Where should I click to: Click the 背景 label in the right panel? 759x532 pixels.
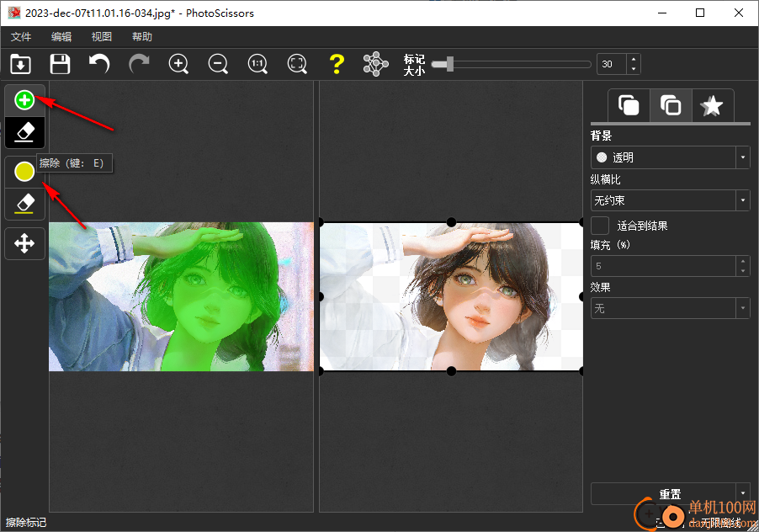[601, 136]
